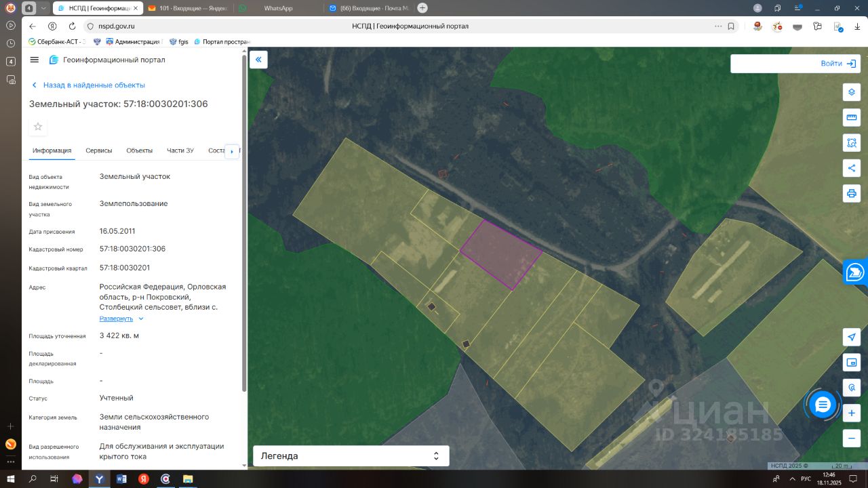The image size is (868, 488).
Task: Go back to found objects list
Action: pyautogui.click(x=89, y=85)
